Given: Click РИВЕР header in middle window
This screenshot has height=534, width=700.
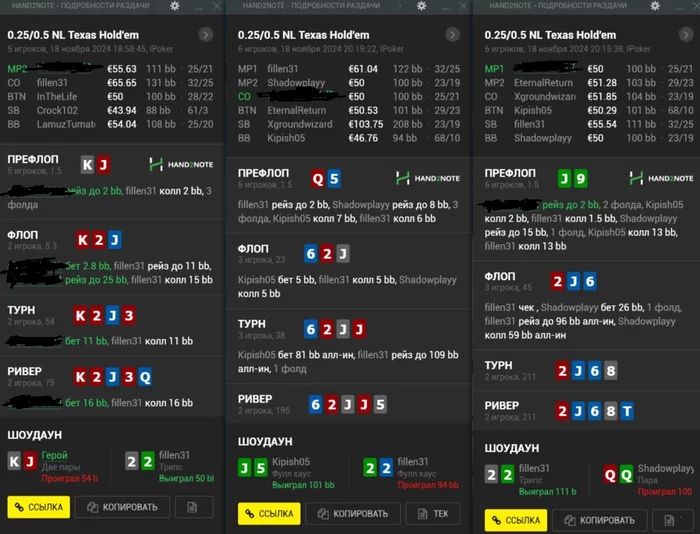Looking at the screenshot, I should [255, 399].
